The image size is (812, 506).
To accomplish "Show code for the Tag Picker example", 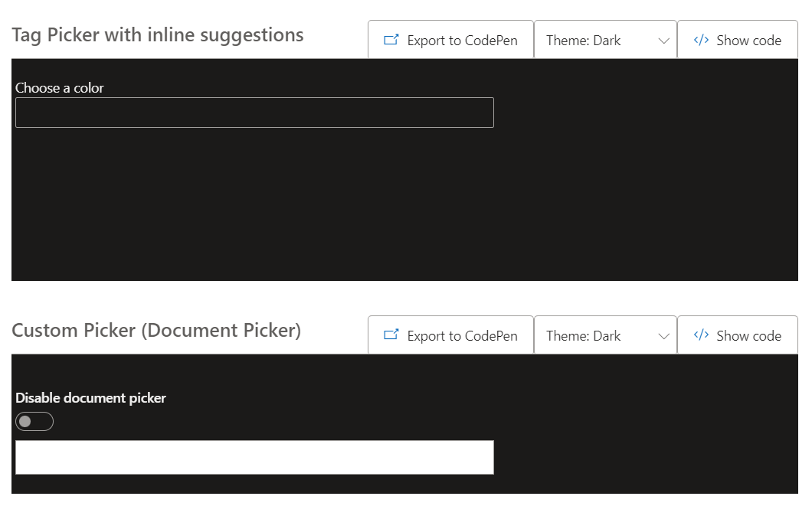I will (737, 39).
